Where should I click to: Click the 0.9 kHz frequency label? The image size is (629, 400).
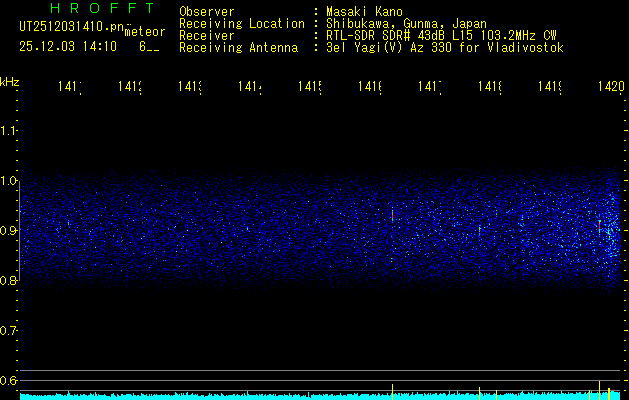tap(9, 231)
